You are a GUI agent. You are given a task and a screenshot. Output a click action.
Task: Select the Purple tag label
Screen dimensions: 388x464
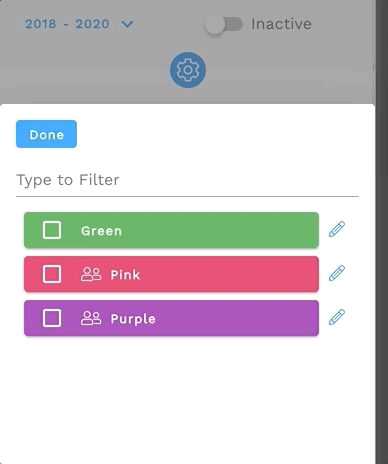133,319
